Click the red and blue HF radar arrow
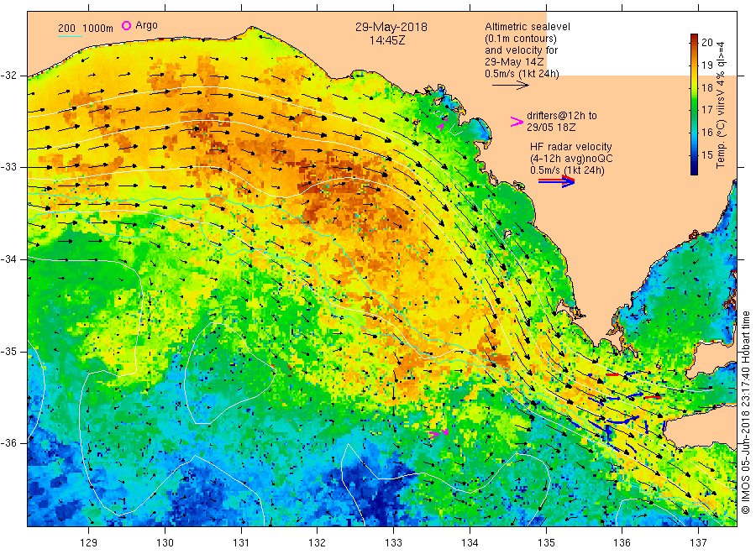Viewport: 756px width, 554px height. pos(556,181)
